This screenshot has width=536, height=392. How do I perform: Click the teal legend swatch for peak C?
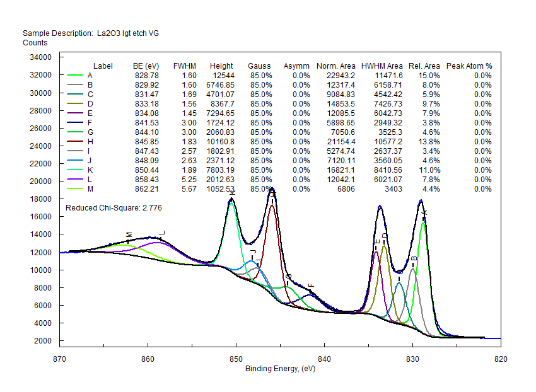coord(76,94)
